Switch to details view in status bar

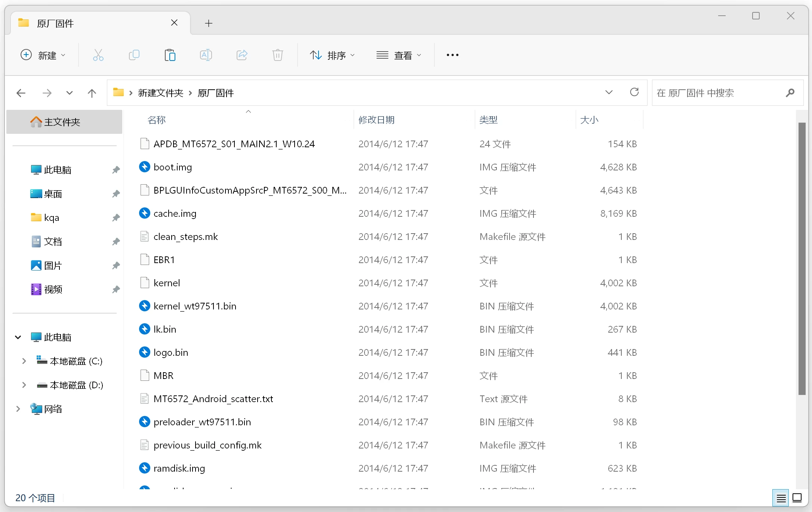tap(781, 498)
